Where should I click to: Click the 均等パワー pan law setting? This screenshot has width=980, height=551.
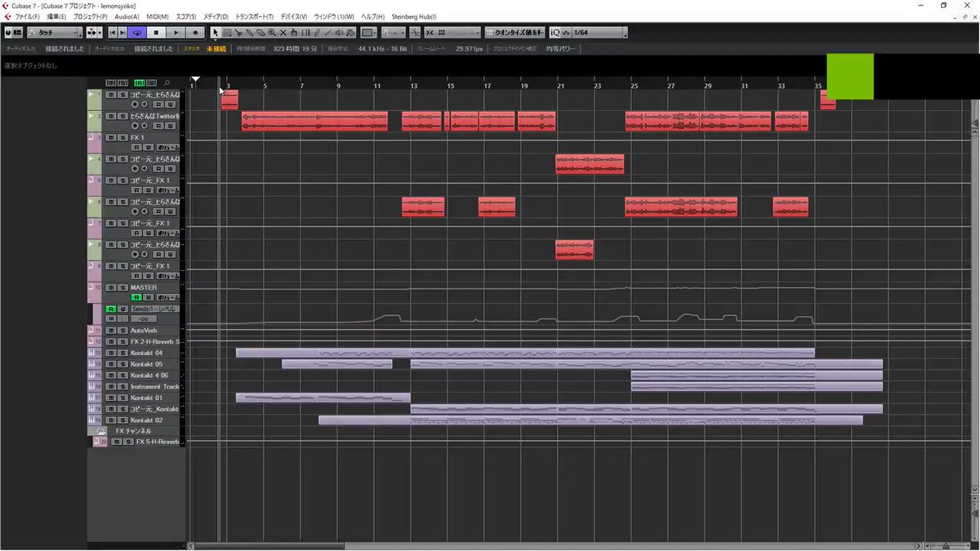[x=560, y=49]
